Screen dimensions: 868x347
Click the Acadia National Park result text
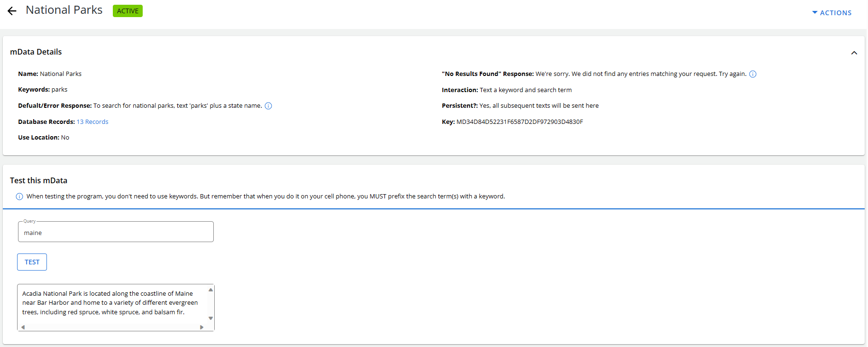110,303
